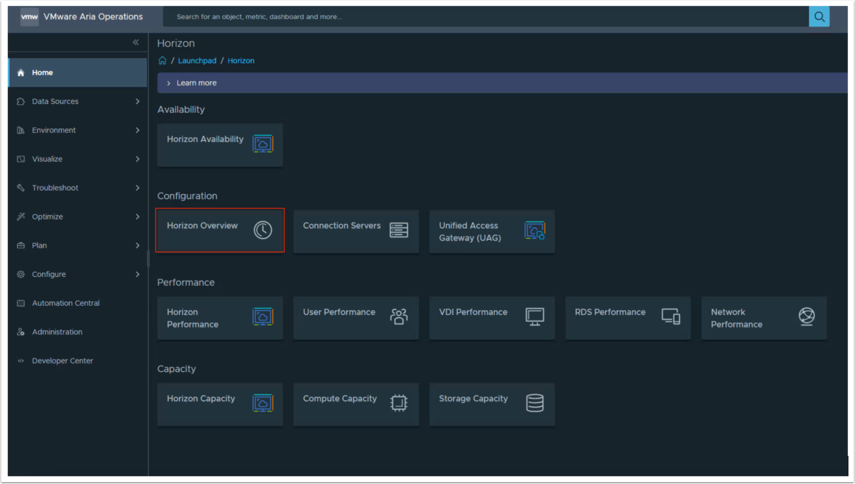
Task: Click the search magnifier button
Action: pos(819,17)
